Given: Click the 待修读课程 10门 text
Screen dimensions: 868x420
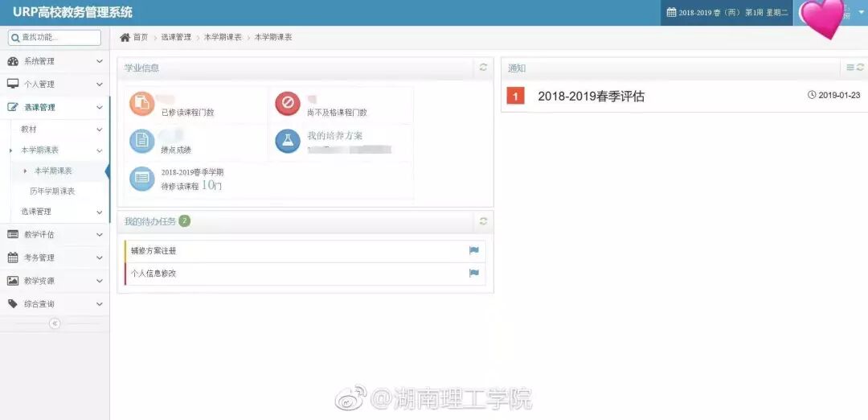Looking at the screenshot, I should coord(191,186).
